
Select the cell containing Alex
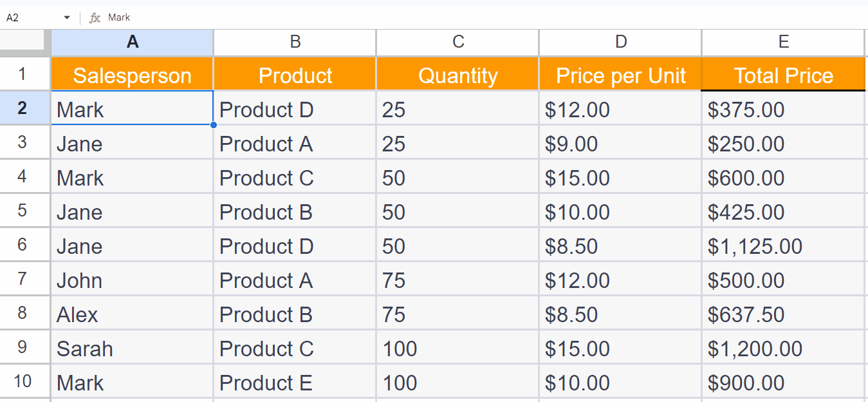point(132,314)
